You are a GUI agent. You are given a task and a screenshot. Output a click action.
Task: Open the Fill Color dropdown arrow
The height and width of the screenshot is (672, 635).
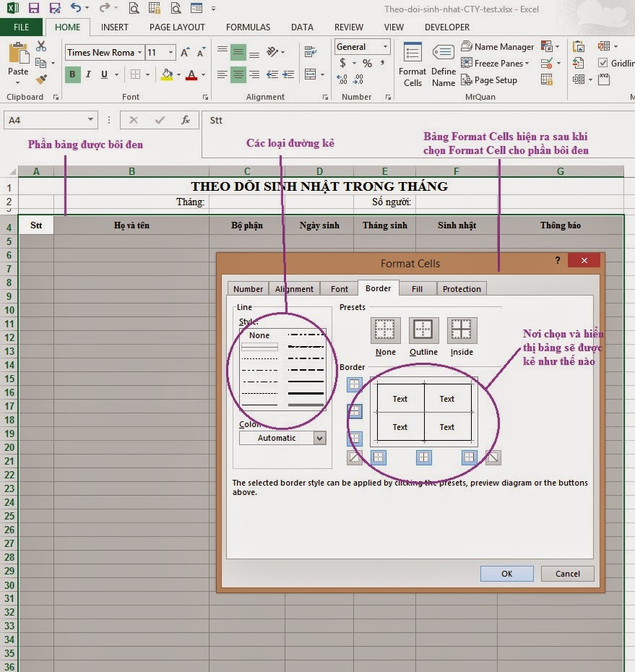pos(178,74)
